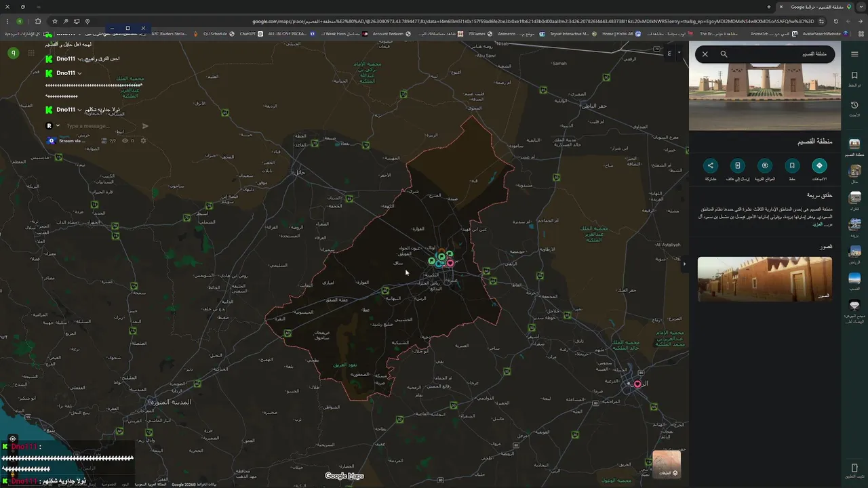Select the منطقة القصيم Google Maps tab

click(x=814, y=7)
